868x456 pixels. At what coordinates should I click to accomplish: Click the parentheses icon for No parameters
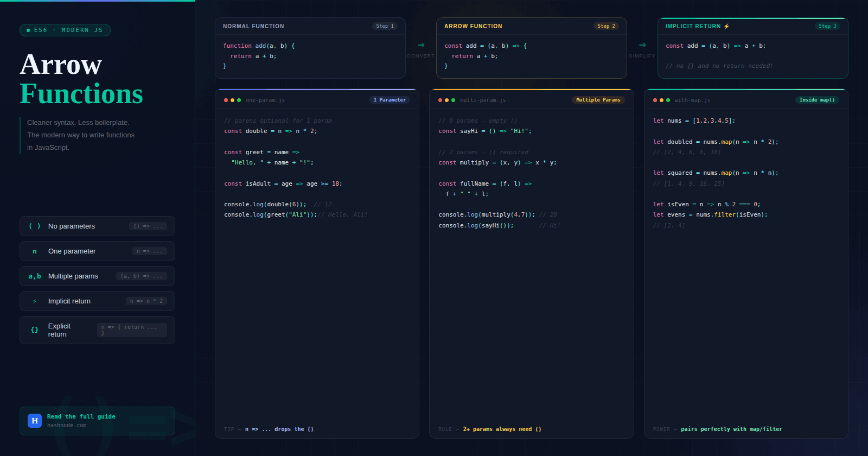(35, 226)
